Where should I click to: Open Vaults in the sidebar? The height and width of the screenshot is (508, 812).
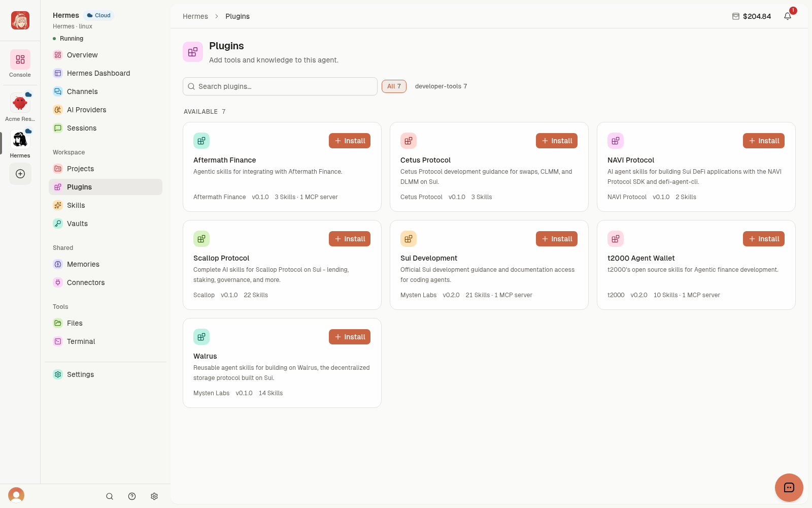click(x=106, y=224)
